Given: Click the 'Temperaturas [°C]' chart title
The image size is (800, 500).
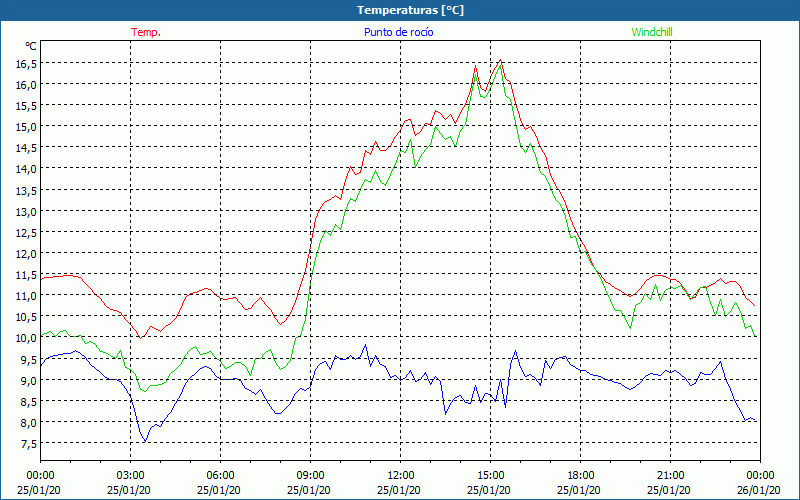Looking at the screenshot, I should pos(410,10).
